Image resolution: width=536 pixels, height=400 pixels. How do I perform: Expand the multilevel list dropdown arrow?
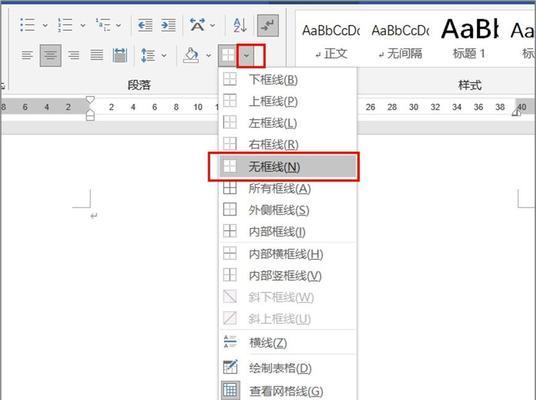118,25
